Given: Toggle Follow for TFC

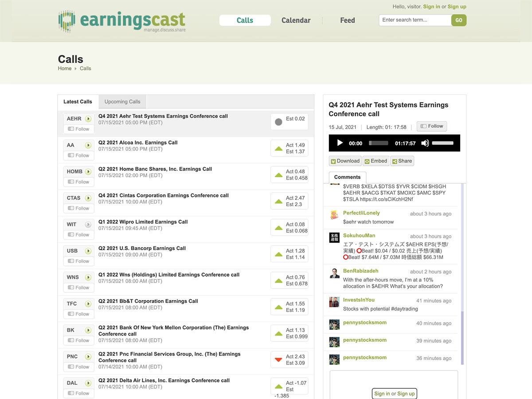Looking at the screenshot, I should [78, 314].
